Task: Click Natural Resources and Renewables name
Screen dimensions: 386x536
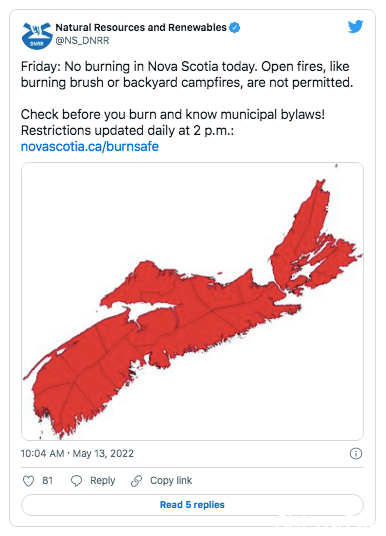Action: 141,27
